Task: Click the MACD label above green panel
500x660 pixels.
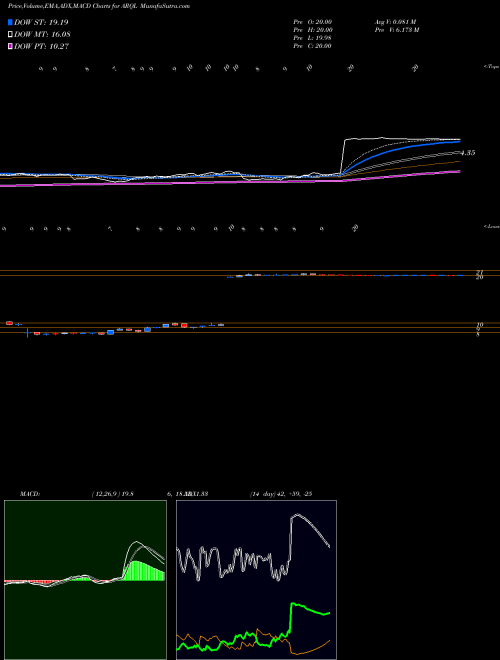Action: pyautogui.click(x=30, y=494)
